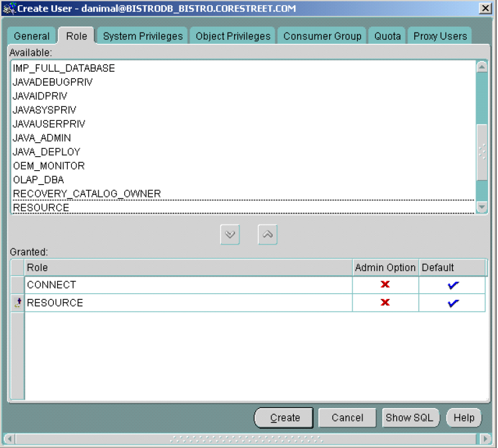Open the Object Privileges tab
Viewport: 498px width, 448px height.
pos(233,36)
